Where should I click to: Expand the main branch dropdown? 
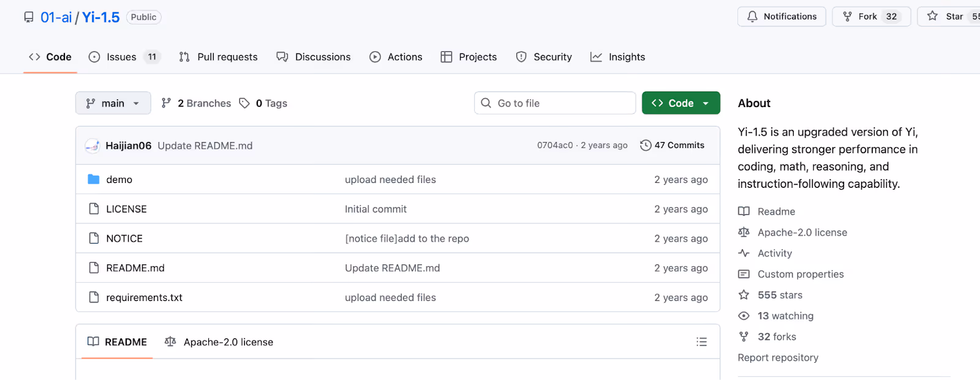coord(113,103)
